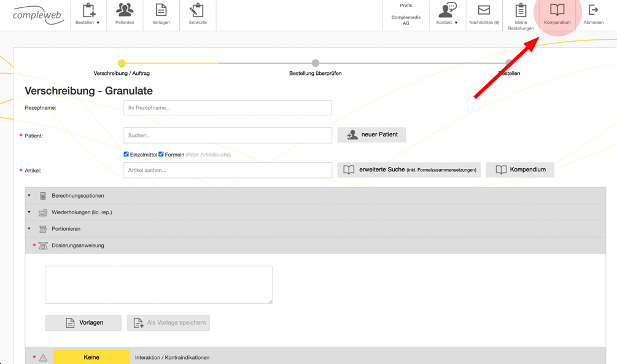Click the Artikel suchen search field

227,169
